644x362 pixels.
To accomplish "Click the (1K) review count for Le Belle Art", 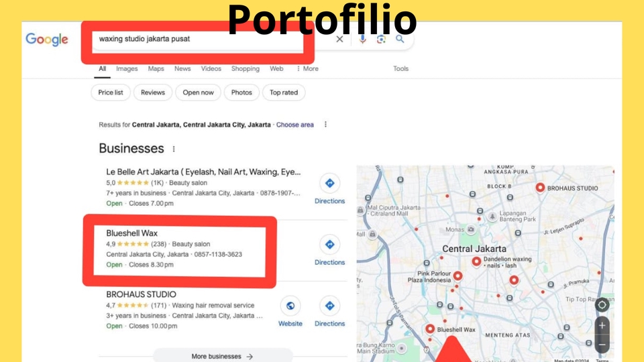I will (157, 183).
